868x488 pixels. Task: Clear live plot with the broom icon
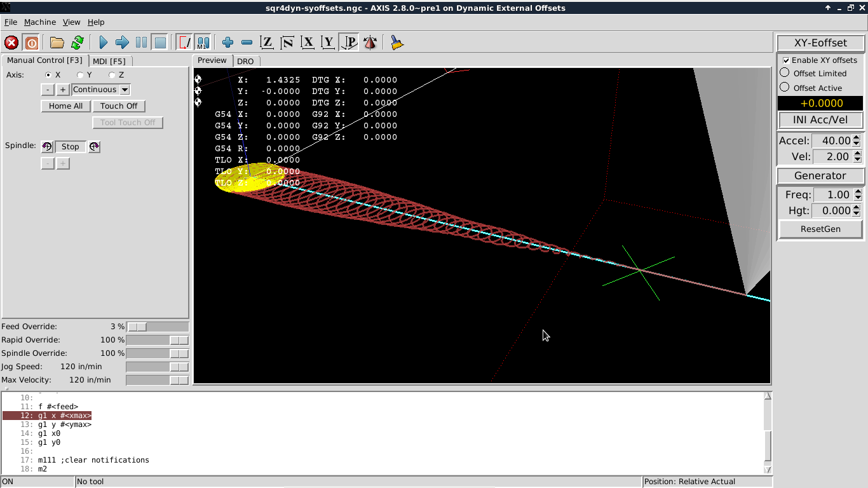pyautogui.click(x=397, y=43)
